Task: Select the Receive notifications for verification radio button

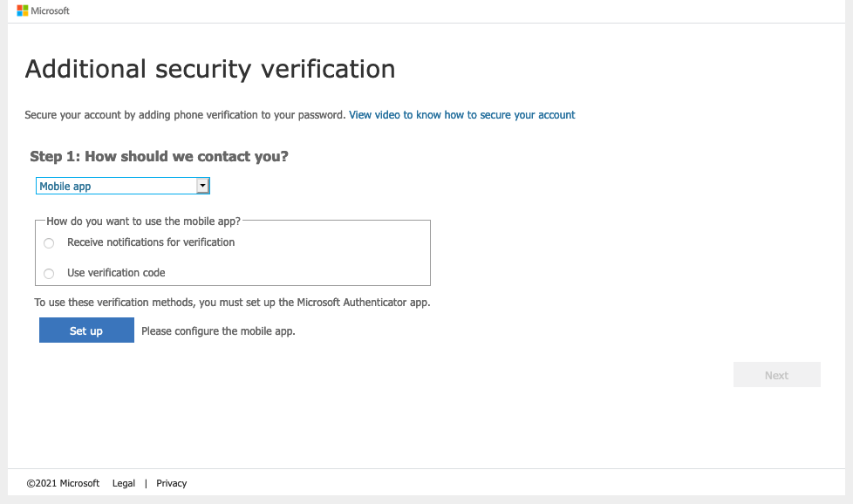Action: [x=49, y=243]
